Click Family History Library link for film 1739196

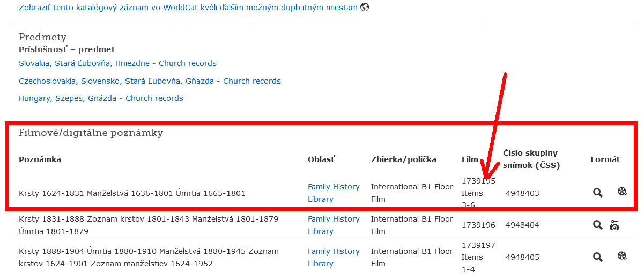click(x=334, y=225)
